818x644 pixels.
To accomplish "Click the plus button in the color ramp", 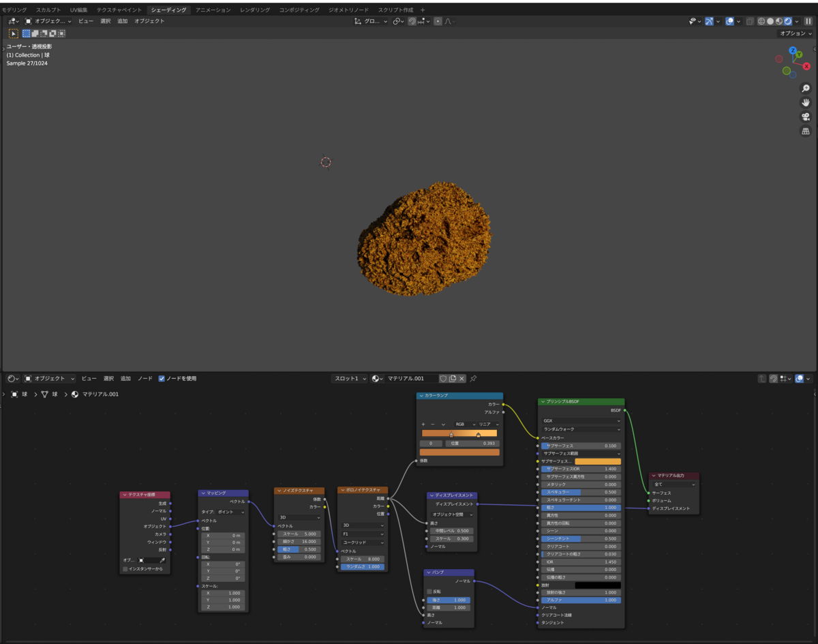I will (x=423, y=424).
